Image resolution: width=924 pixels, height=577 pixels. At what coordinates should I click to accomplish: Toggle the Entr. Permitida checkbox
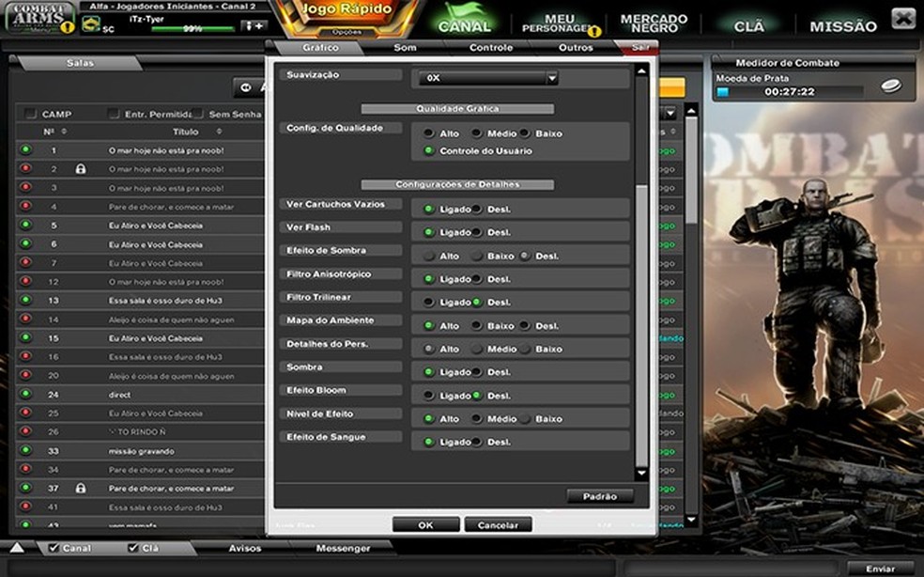[114, 114]
